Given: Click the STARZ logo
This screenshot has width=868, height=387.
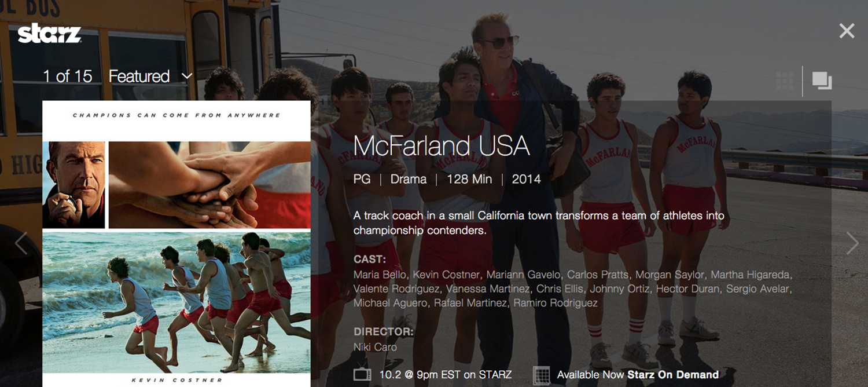Looking at the screenshot, I should coord(50,34).
